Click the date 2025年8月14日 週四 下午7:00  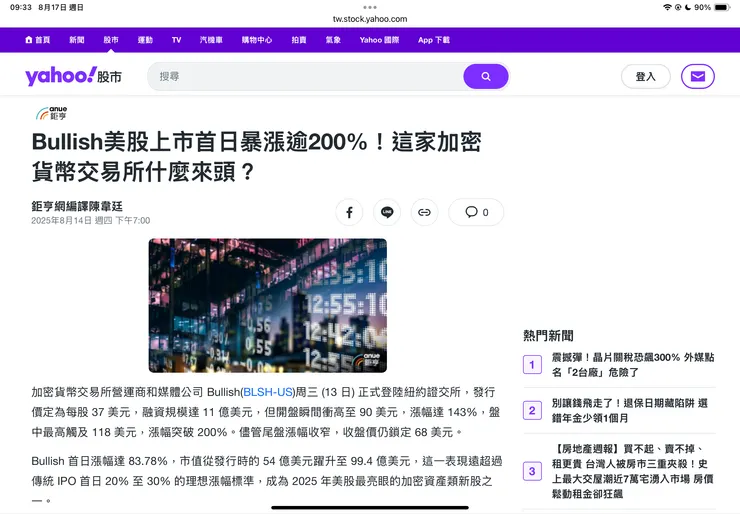(91, 220)
